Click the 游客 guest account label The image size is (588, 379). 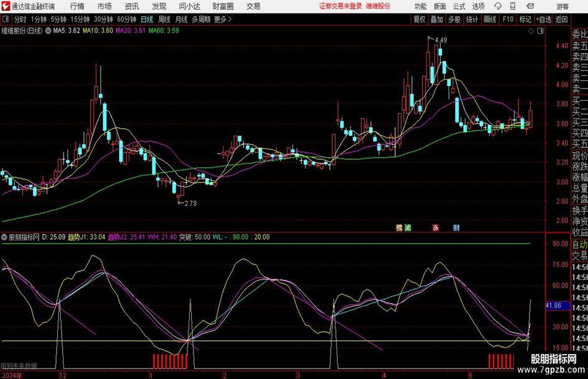pyautogui.click(x=562, y=6)
